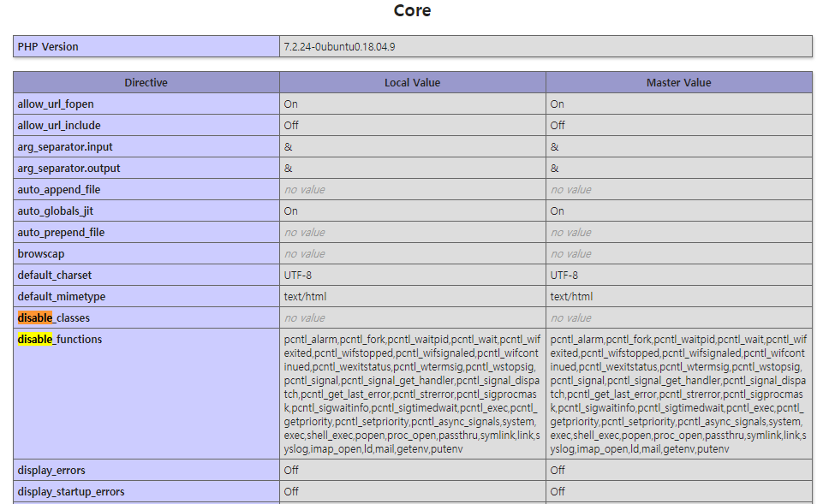This screenshot has height=504, width=823.
Task: Select the auto_prepend_file directive name
Action: [x=61, y=233]
